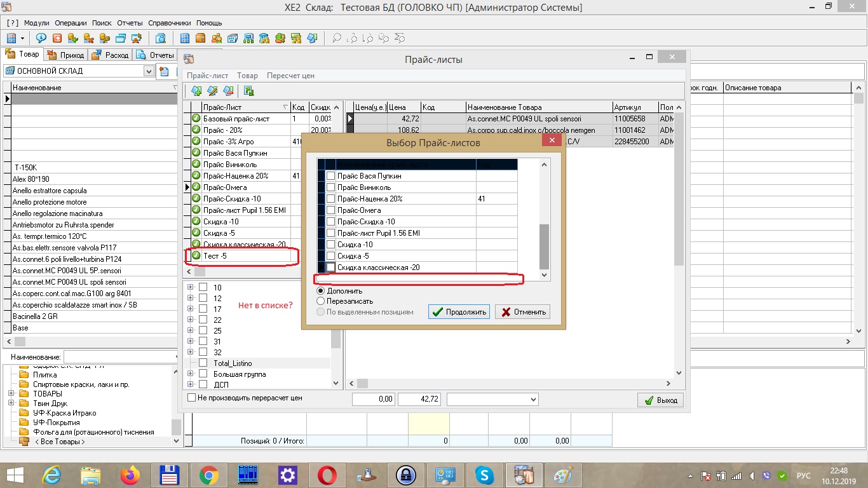
Task: Expand the ТОВАРЫ folder in tree
Action: [11, 394]
